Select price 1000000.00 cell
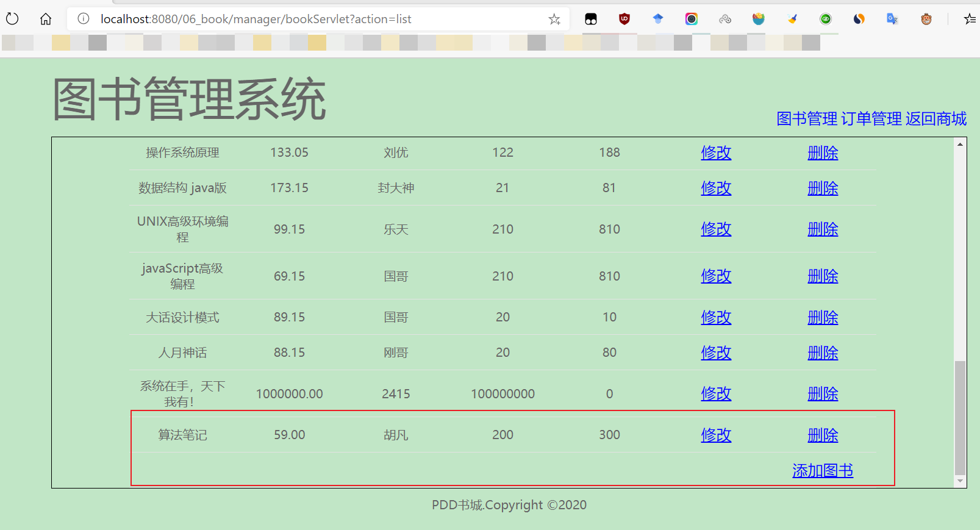The height and width of the screenshot is (530, 980). point(289,394)
